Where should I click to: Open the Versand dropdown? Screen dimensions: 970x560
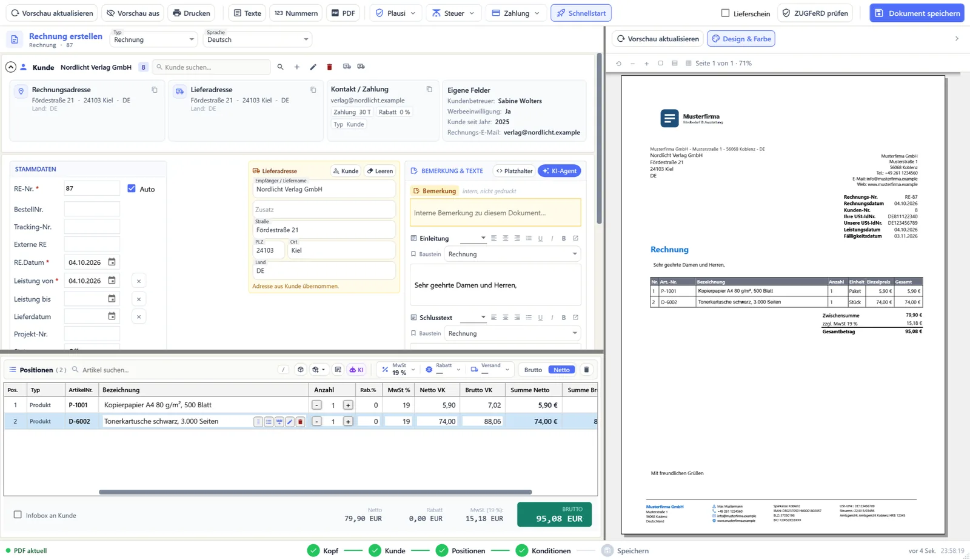pyautogui.click(x=490, y=370)
